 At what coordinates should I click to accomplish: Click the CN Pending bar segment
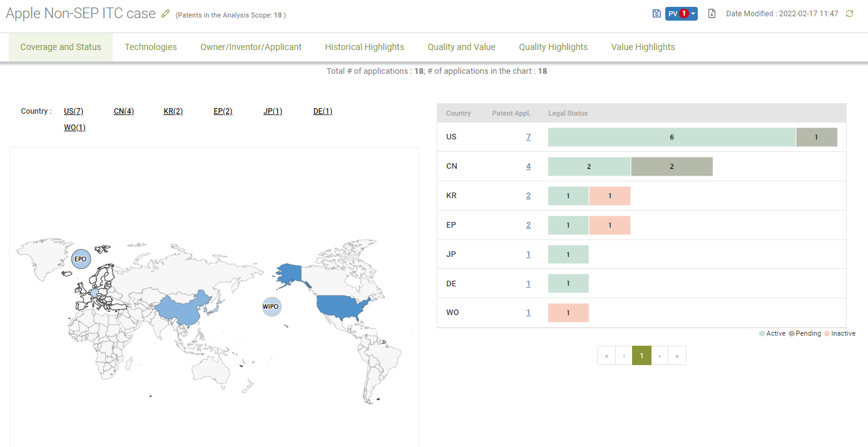tap(672, 166)
